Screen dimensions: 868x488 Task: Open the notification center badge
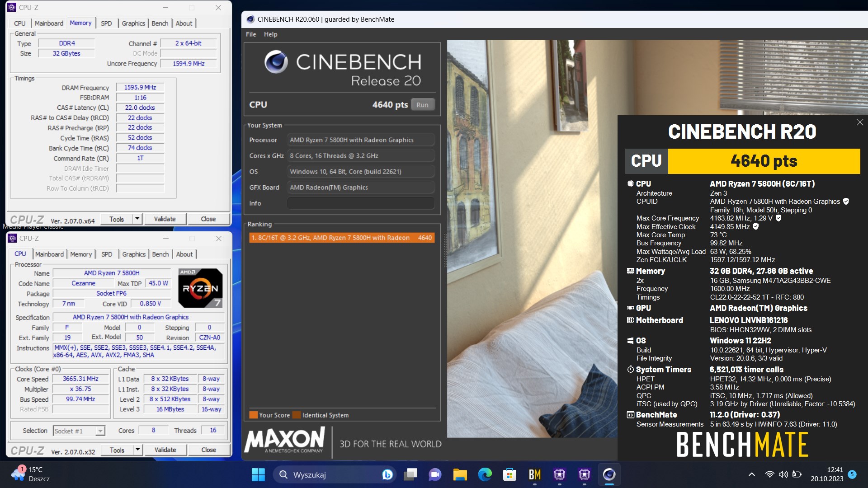pos(852,474)
